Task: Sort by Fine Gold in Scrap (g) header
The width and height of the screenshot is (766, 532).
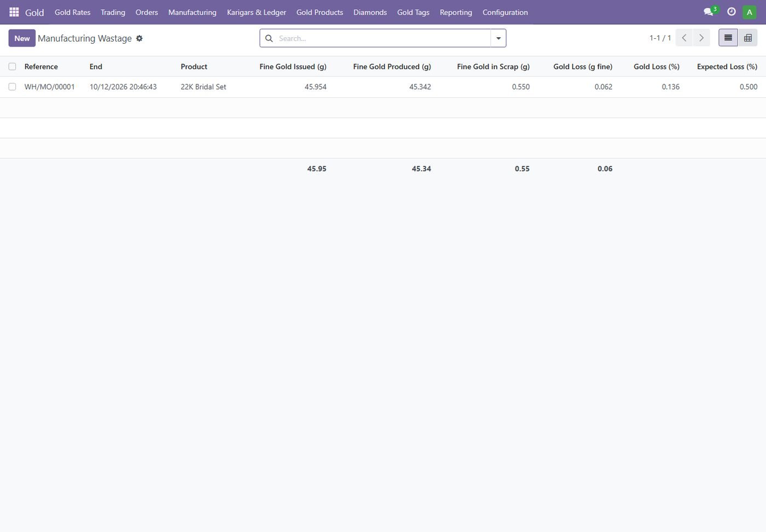Action: click(x=493, y=67)
